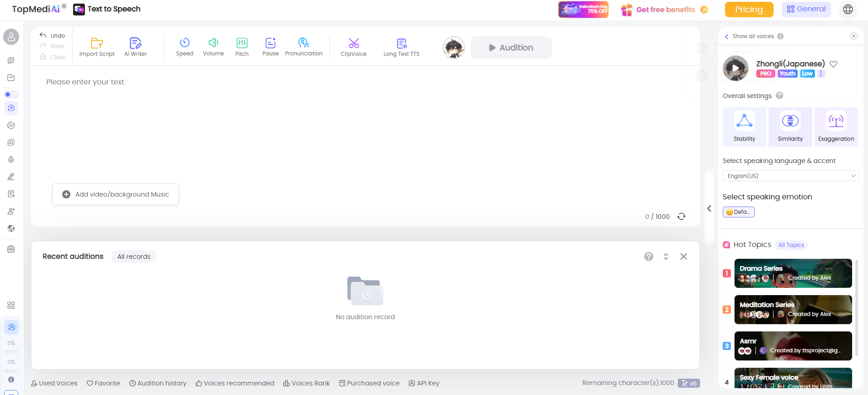The height and width of the screenshot is (395, 868).
Task: Expand the English(US) language dropdown
Action: [x=790, y=176]
